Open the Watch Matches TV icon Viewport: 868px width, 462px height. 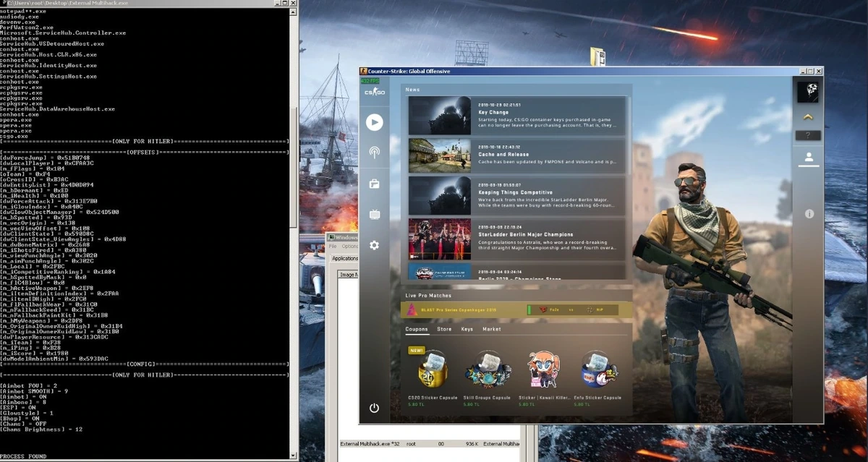374,215
